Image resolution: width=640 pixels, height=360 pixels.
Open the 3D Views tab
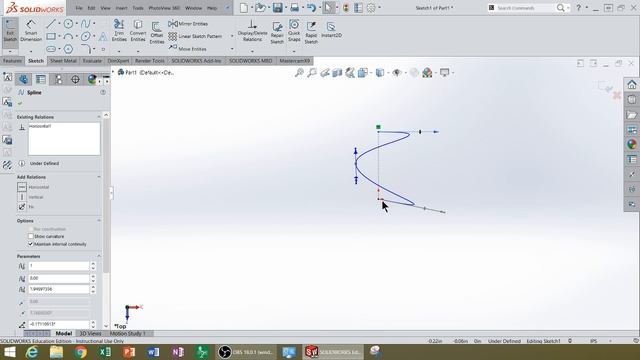coord(90,333)
